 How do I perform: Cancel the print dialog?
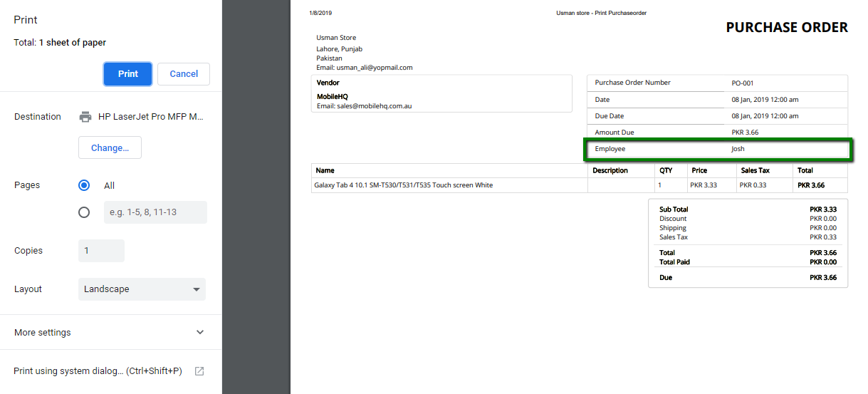pyautogui.click(x=184, y=74)
